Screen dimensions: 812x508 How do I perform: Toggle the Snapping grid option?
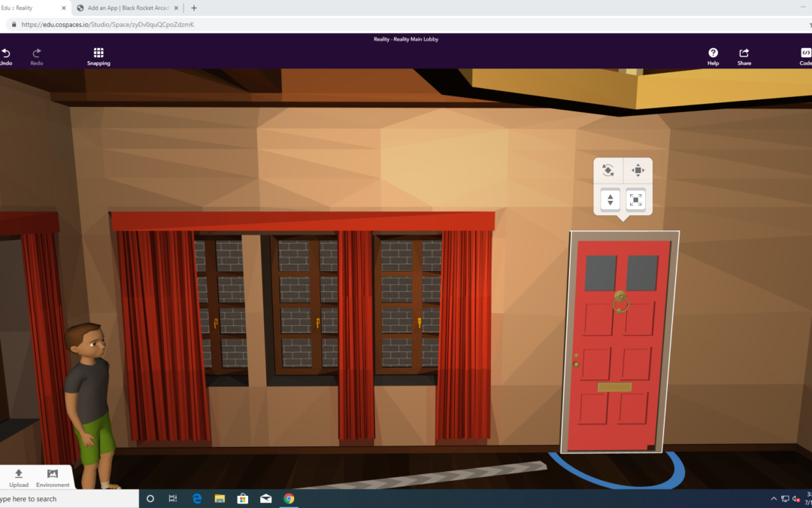tap(98, 56)
